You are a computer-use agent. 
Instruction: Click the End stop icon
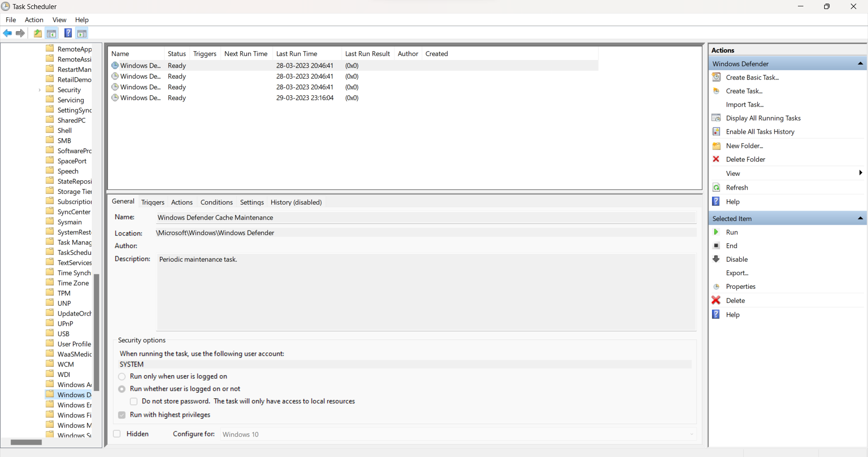pos(717,245)
